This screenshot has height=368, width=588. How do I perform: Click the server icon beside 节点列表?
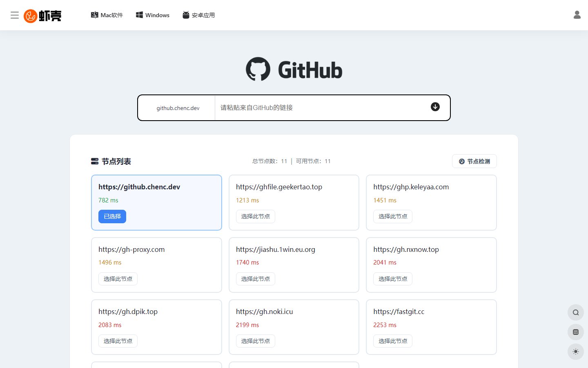pos(95,161)
